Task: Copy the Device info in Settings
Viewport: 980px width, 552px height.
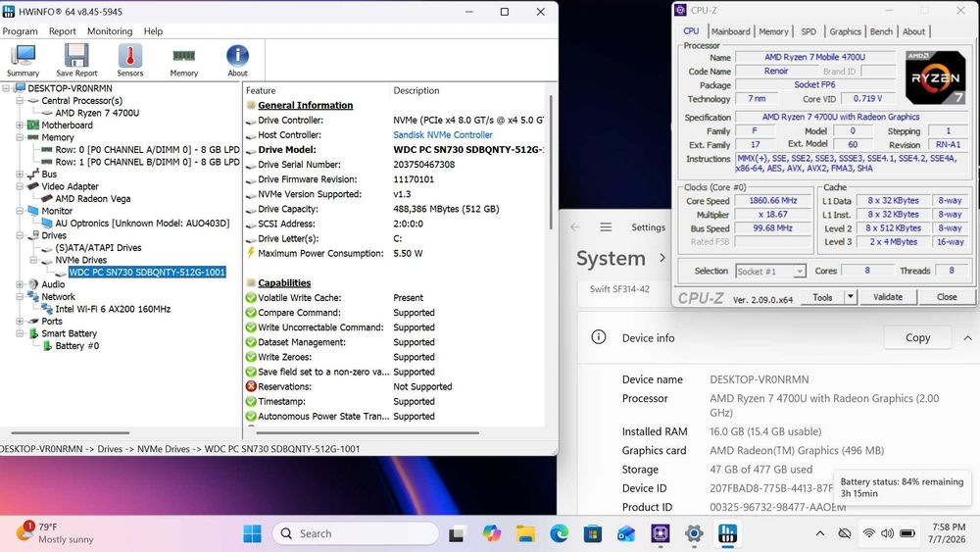Action: [917, 337]
